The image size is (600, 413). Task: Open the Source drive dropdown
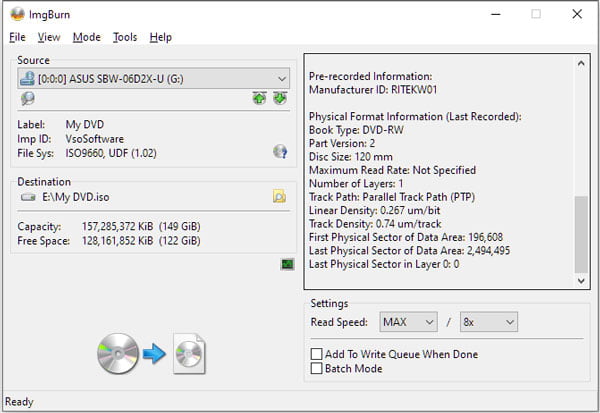pyautogui.click(x=153, y=78)
